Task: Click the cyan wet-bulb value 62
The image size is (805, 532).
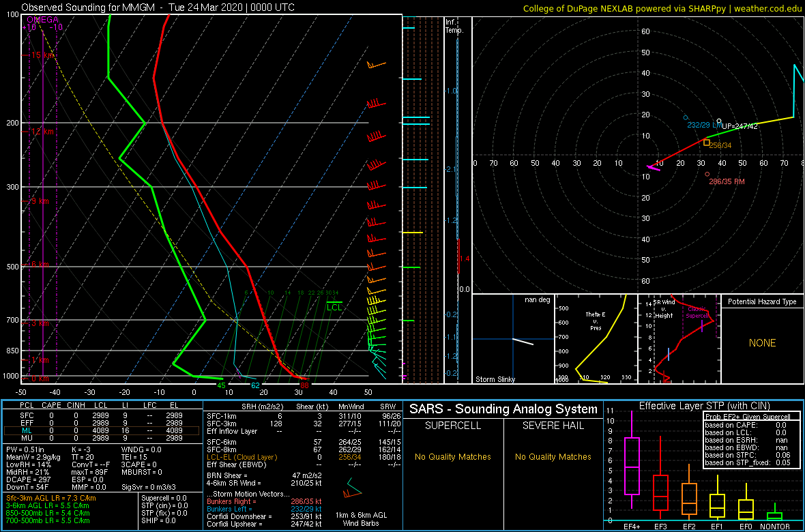Action: 255,385
